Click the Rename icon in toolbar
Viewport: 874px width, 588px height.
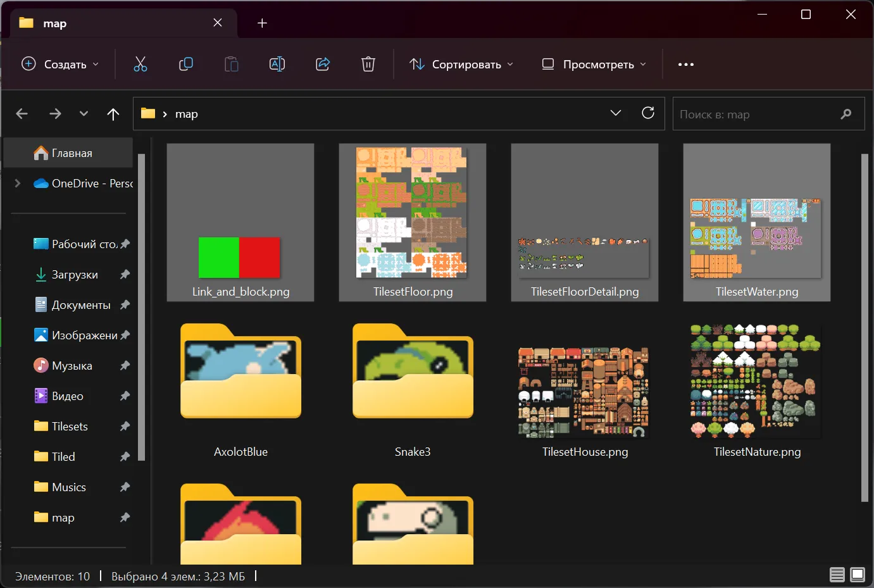point(277,64)
